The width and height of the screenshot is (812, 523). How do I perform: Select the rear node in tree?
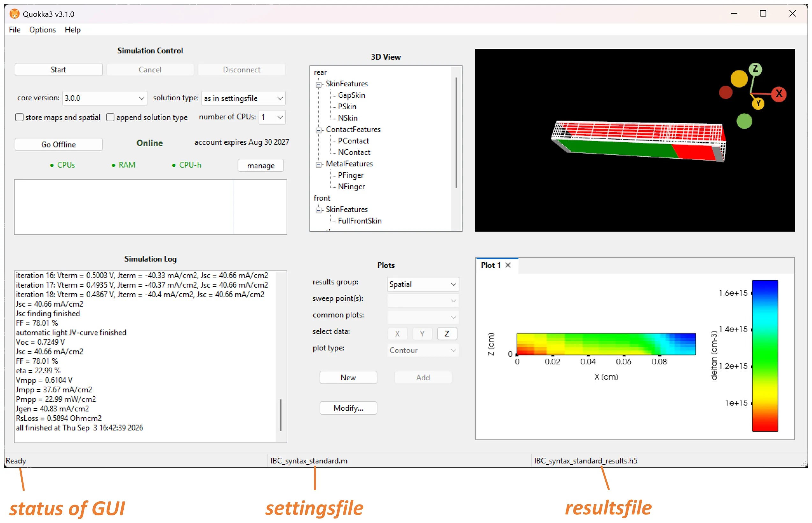pyautogui.click(x=320, y=72)
